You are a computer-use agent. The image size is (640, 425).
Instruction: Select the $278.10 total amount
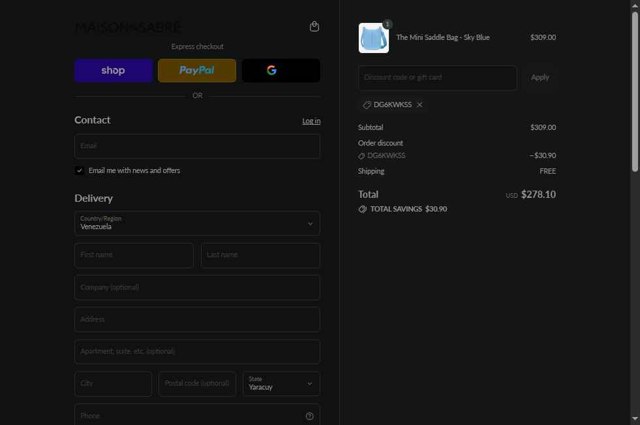coord(538,194)
